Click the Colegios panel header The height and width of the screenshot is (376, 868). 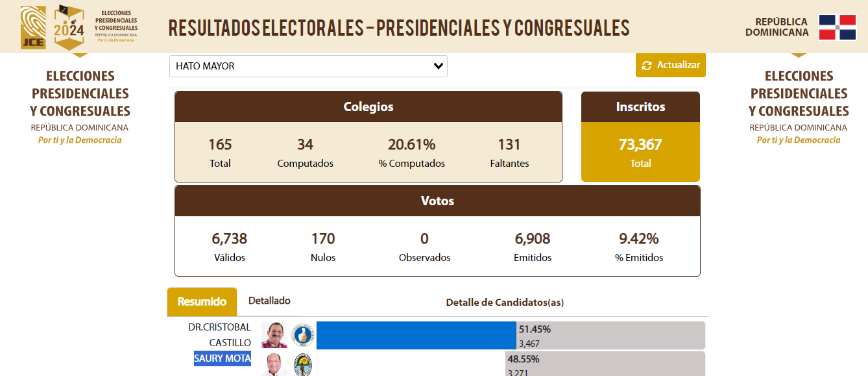(x=368, y=107)
